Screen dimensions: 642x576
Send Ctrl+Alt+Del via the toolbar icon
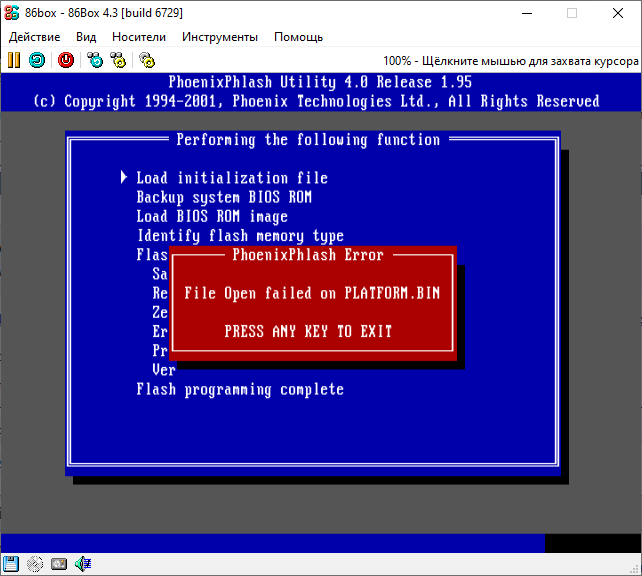95,60
